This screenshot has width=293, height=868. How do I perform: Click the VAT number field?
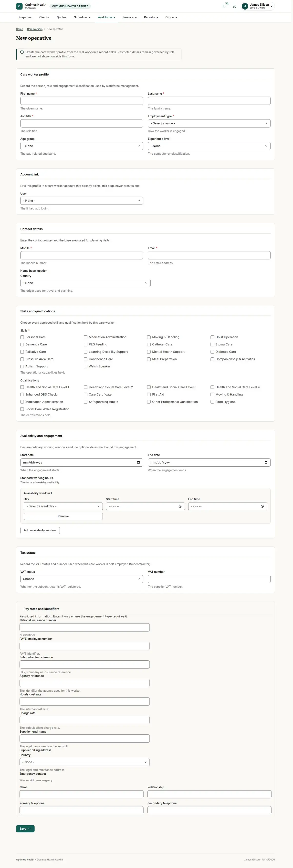(x=209, y=579)
